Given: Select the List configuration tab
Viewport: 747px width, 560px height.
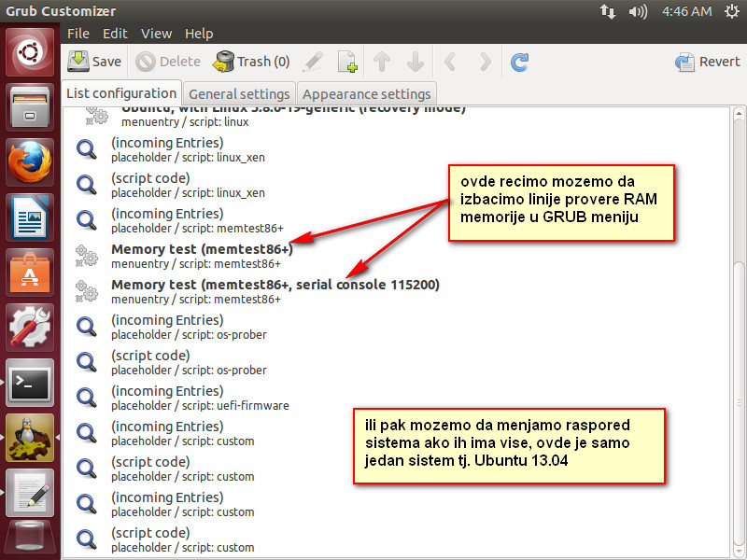Looking at the screenshot, I should [121, 93].
